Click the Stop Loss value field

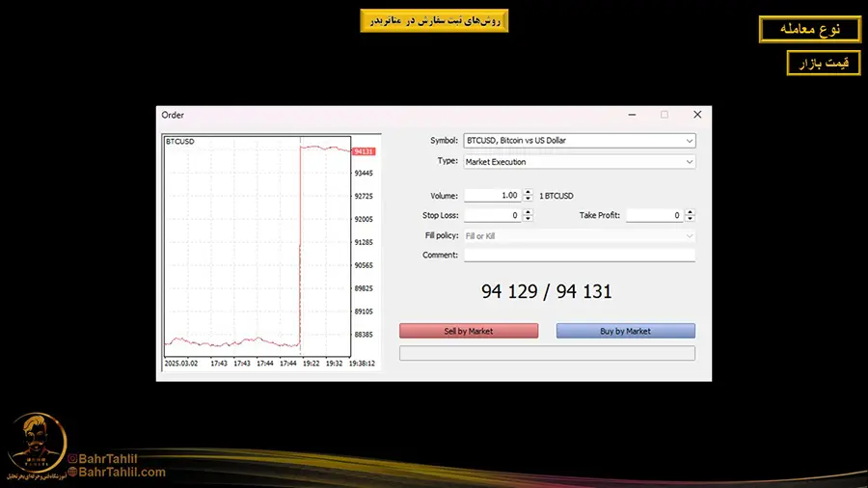click(x=492, y=216)
